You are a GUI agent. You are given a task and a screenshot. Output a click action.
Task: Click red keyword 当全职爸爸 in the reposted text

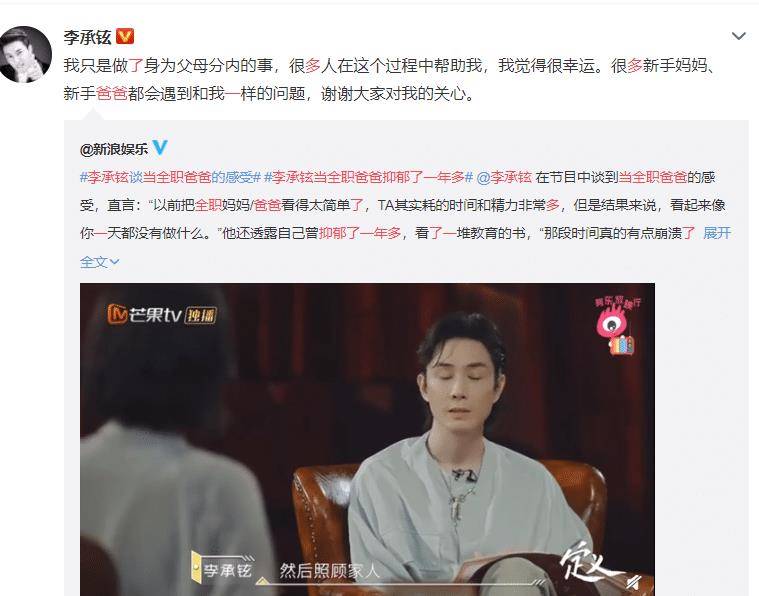pyautogui.click(x=653, y=177)
